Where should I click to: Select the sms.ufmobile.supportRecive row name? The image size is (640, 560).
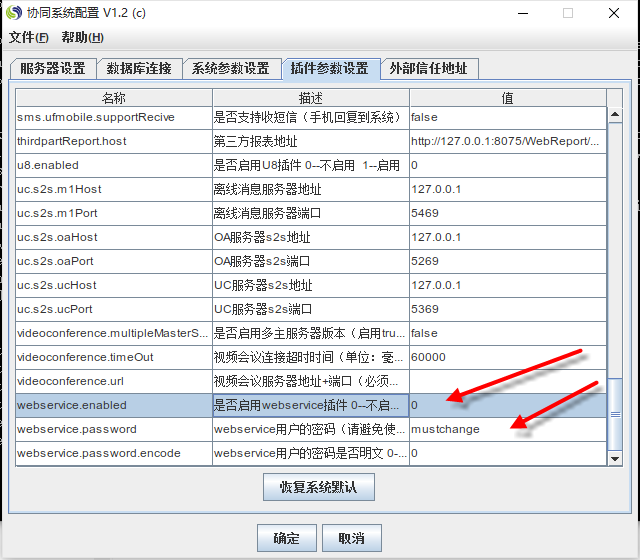pyautogui.click(x=114, y=118)
